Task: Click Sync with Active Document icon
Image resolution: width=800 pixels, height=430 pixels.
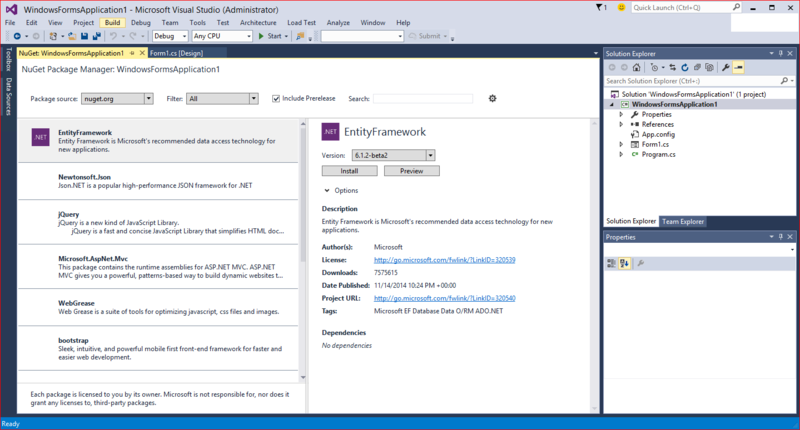Action: pyautogui.click(x=672, y=67)
